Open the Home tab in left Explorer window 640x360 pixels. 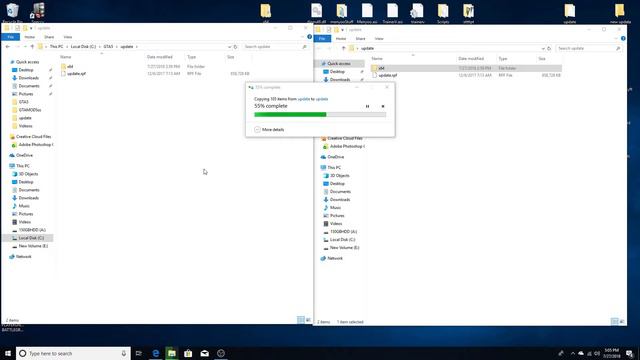point(29,37)
